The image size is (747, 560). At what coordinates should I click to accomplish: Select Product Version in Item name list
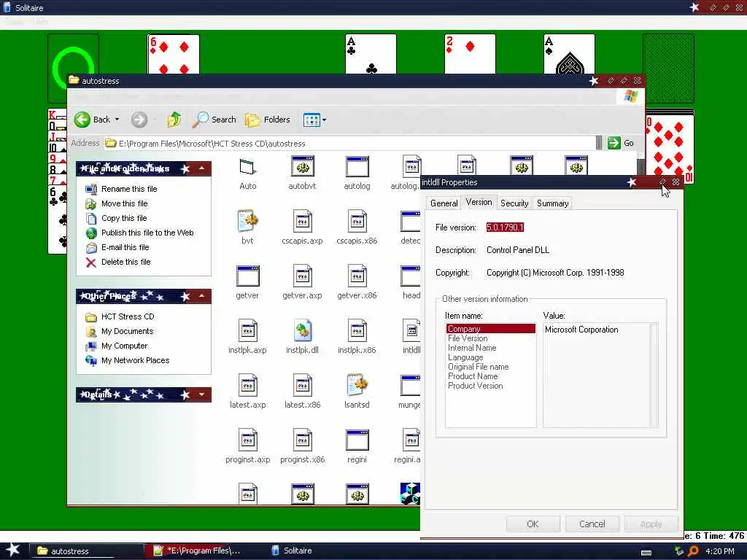(475, 386)
